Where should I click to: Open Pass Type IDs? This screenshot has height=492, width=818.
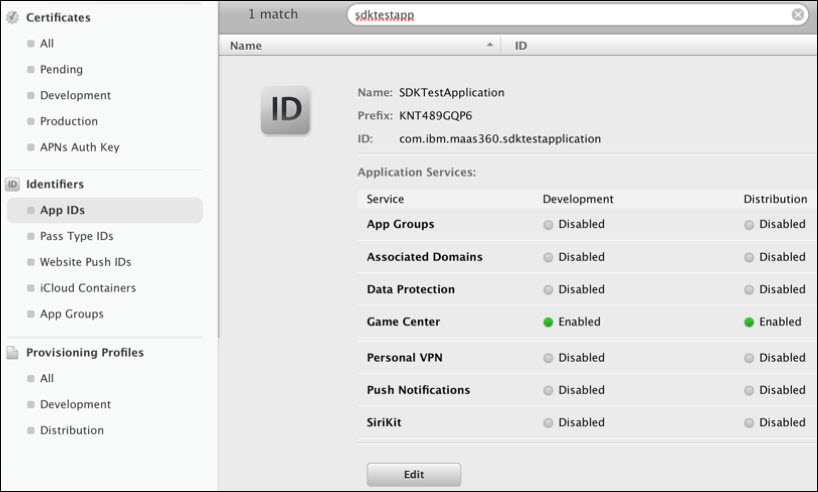[x=77, y=236]
